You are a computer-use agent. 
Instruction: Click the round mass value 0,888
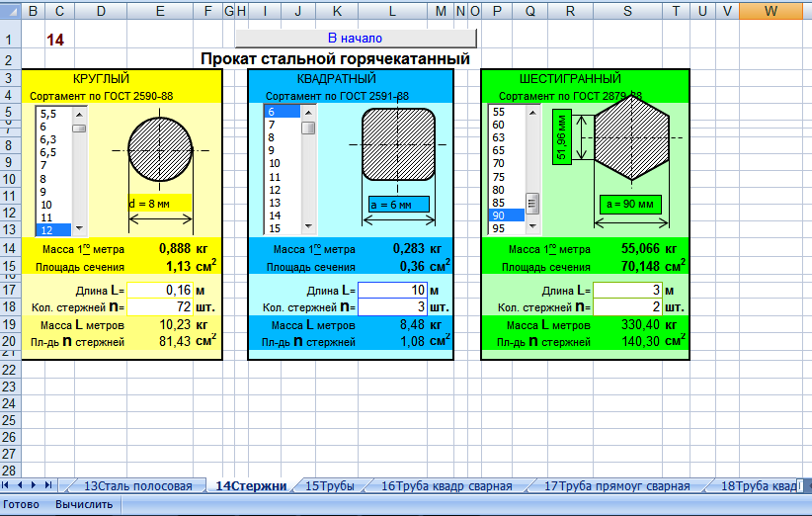[x=175, y=249]
